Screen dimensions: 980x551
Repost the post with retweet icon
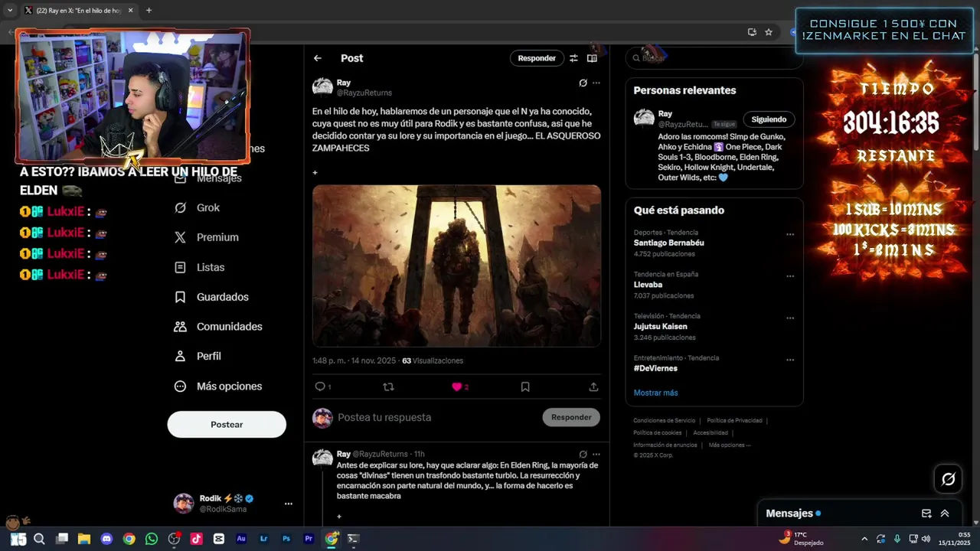tap(388, 387)
